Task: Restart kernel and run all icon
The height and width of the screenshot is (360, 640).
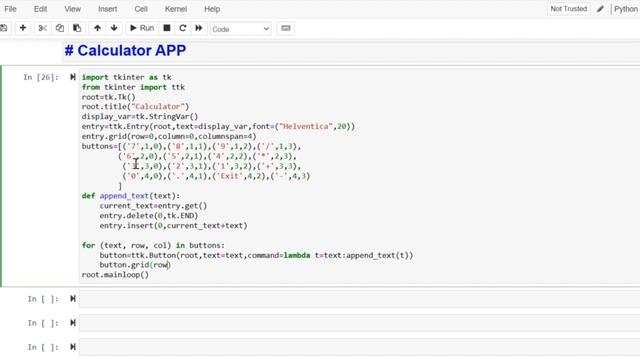Action: pyautogui.click(x=199, y=28)
